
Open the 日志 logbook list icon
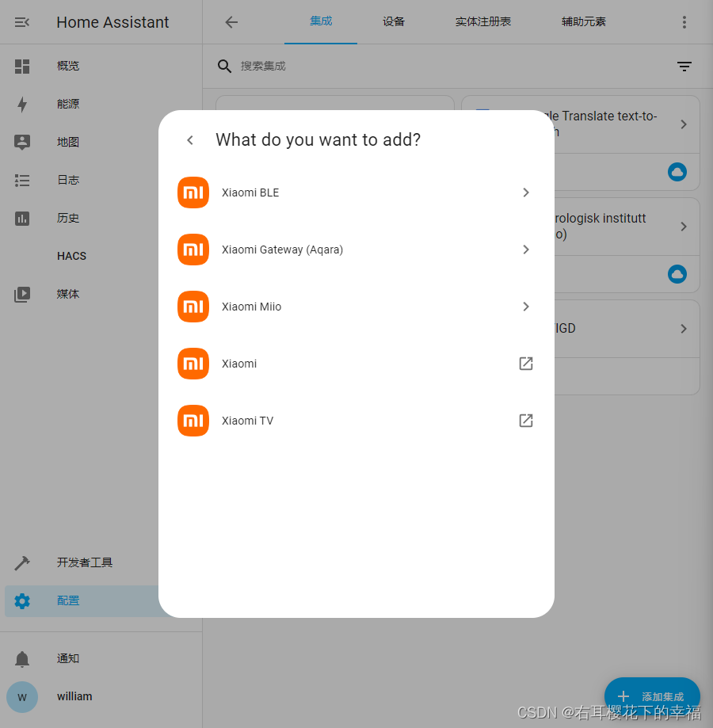(22, 180)
